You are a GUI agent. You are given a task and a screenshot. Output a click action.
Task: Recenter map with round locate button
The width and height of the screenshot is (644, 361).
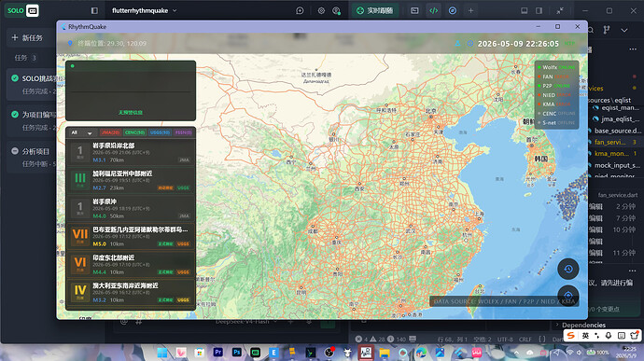[x=568, y=296]
